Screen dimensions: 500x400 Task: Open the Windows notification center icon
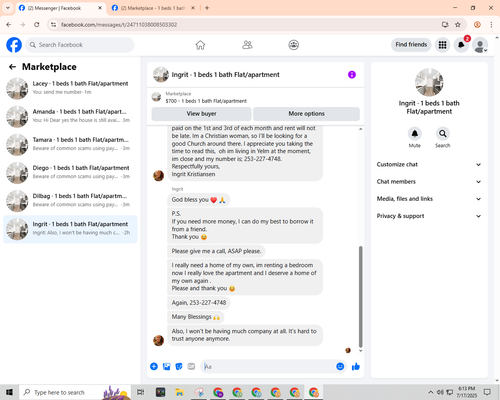pos(487,392)
